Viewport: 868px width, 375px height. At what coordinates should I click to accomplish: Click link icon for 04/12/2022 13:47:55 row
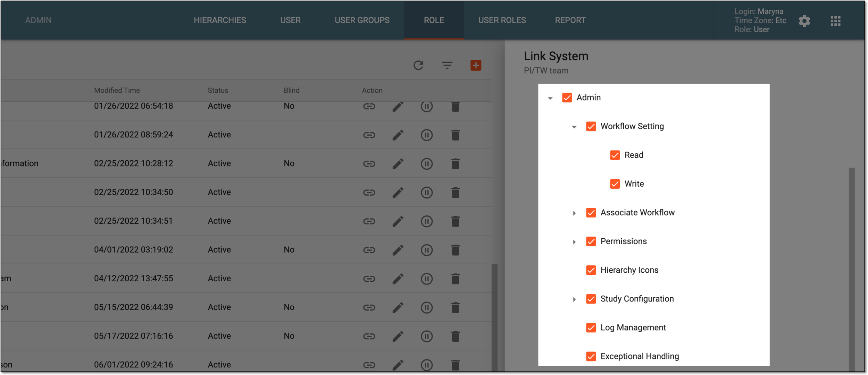(369, 279)
